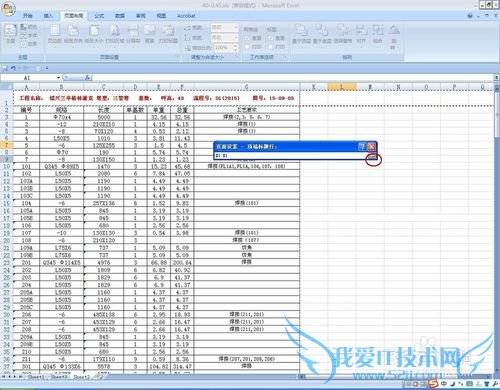Image resolution: width=500 pixels, height=390 pixels.
Task: Click the Print Titles (打印标题) button
Action: tap(168, 34)
